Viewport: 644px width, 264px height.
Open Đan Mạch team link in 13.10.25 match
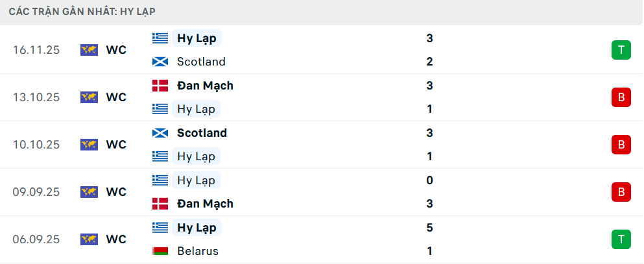click(x=205, y=86)
